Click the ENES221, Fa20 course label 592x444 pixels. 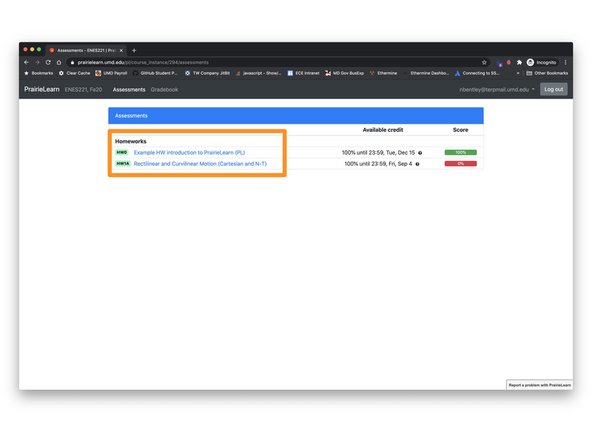coord(83,90)
